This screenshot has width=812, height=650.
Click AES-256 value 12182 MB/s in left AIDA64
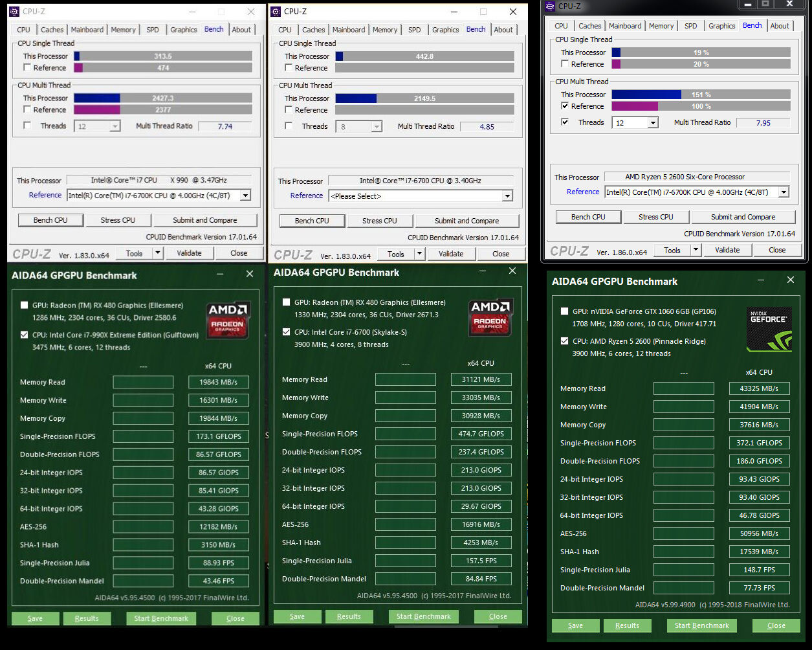click(219, 527)
